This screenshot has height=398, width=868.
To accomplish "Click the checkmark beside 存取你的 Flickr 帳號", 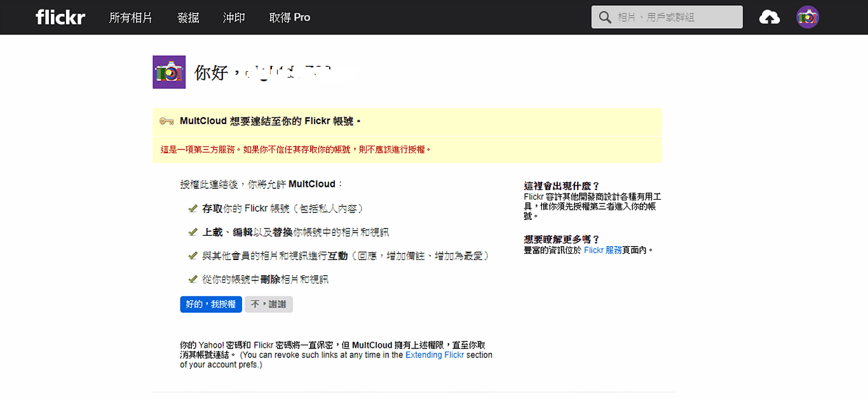I will click(193, 209).
